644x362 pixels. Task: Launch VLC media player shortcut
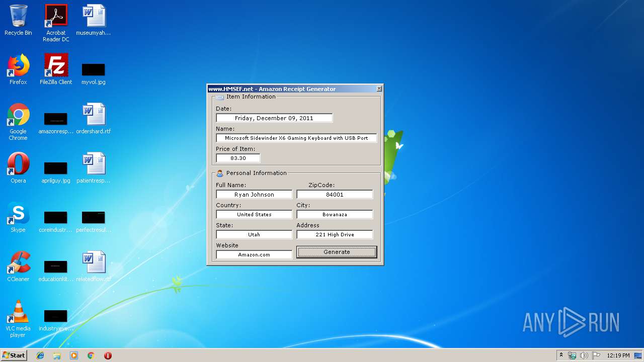[18, 319]
